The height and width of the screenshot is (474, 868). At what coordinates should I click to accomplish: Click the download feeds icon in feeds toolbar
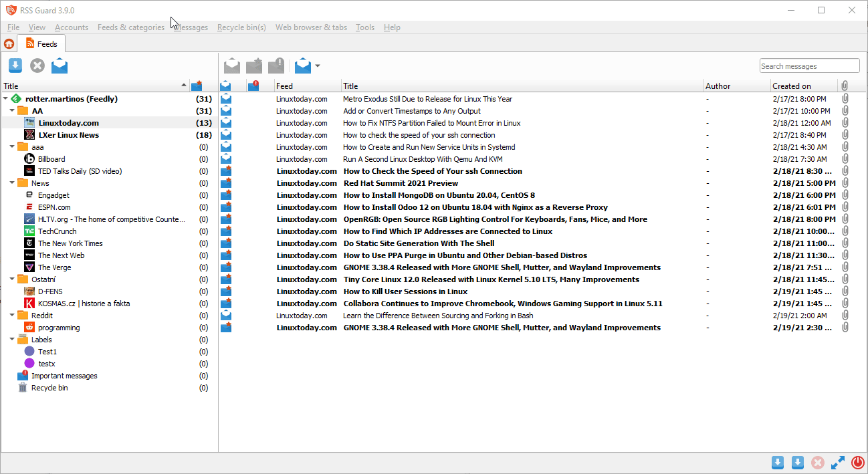click(15, 66)
